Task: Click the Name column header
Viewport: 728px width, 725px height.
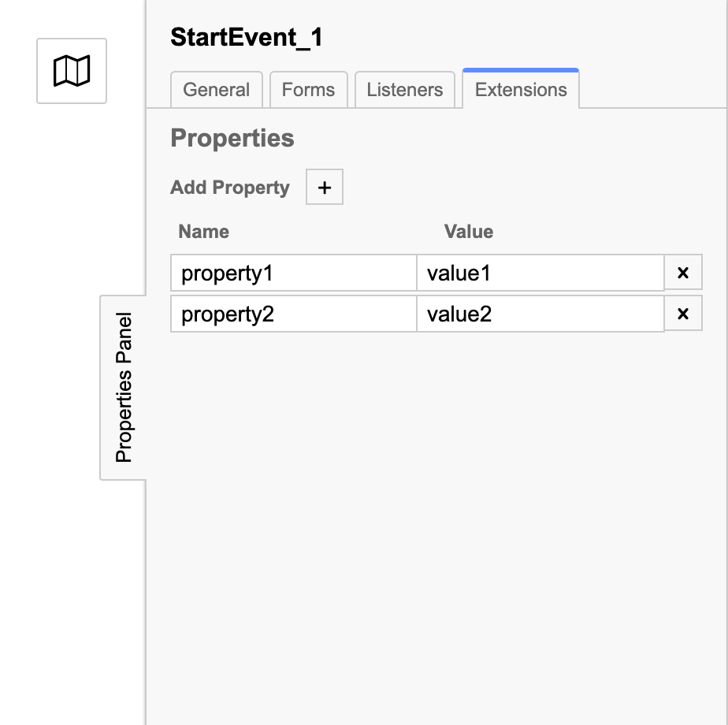Action: coord(203,232)
